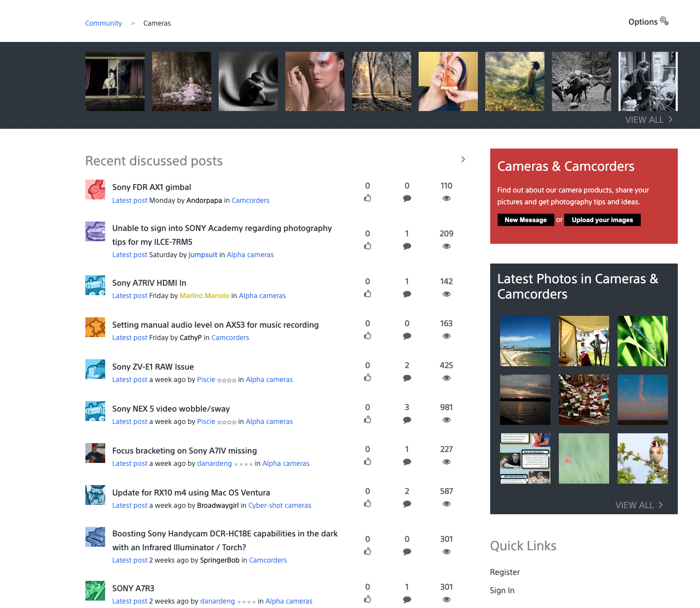Screen dimensions: 700x608
Task: Click eye icon under 425 views
Action: pyautogui.click(x=447, y=378)
